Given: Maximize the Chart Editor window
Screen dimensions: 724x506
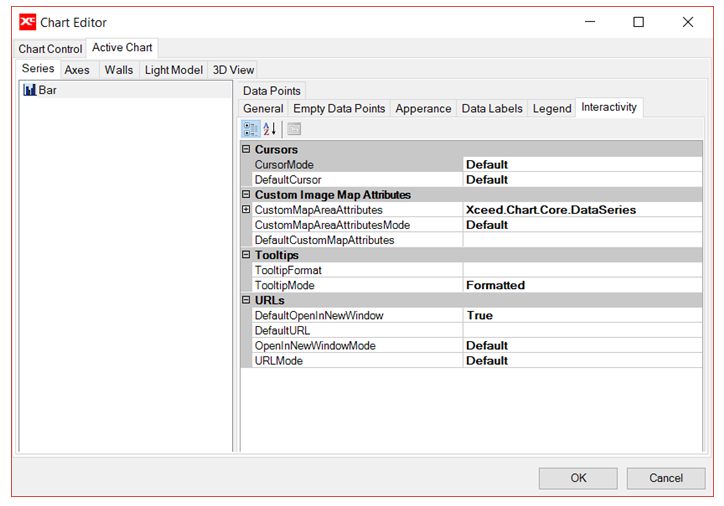Looking at the screenshot, I should tap(638, 22).
